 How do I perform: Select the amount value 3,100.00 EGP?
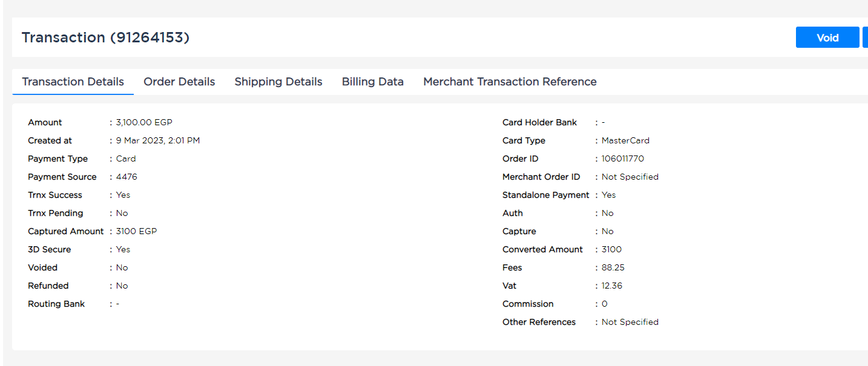(x=144, y=122)
